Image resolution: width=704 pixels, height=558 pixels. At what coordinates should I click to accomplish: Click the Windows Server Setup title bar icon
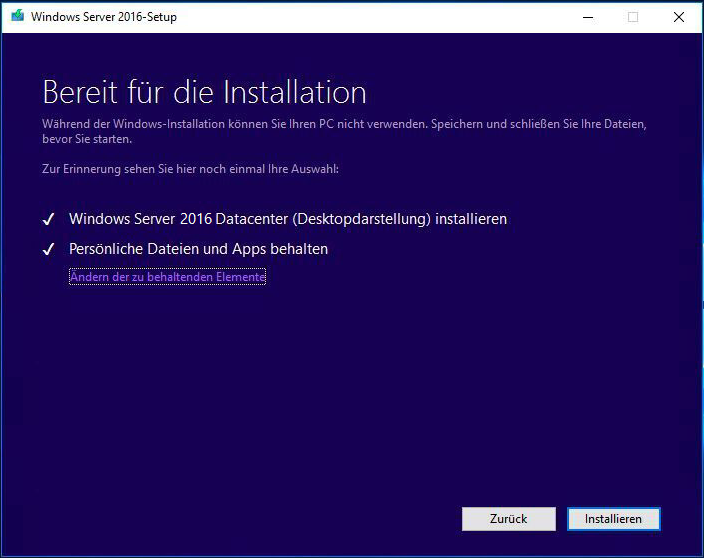tap(18, 16)
